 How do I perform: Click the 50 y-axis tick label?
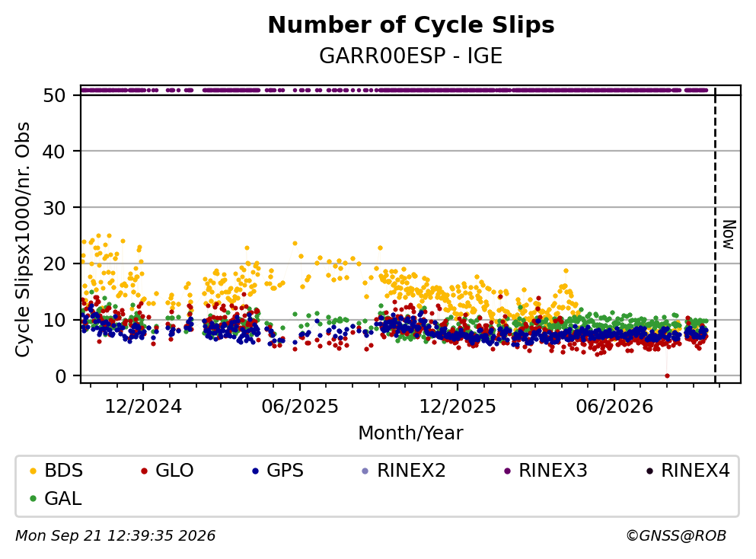[54, 95]
